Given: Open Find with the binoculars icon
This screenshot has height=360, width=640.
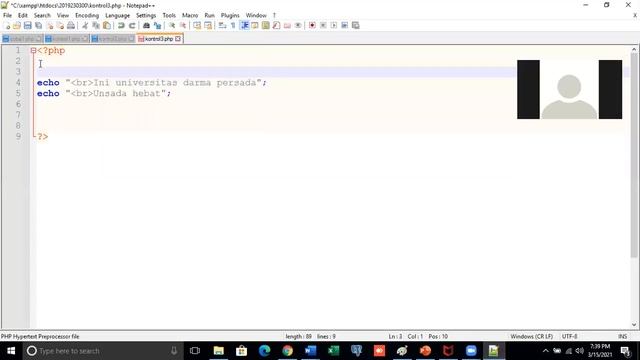Looking at the screenshot, I should click(146, 25).
